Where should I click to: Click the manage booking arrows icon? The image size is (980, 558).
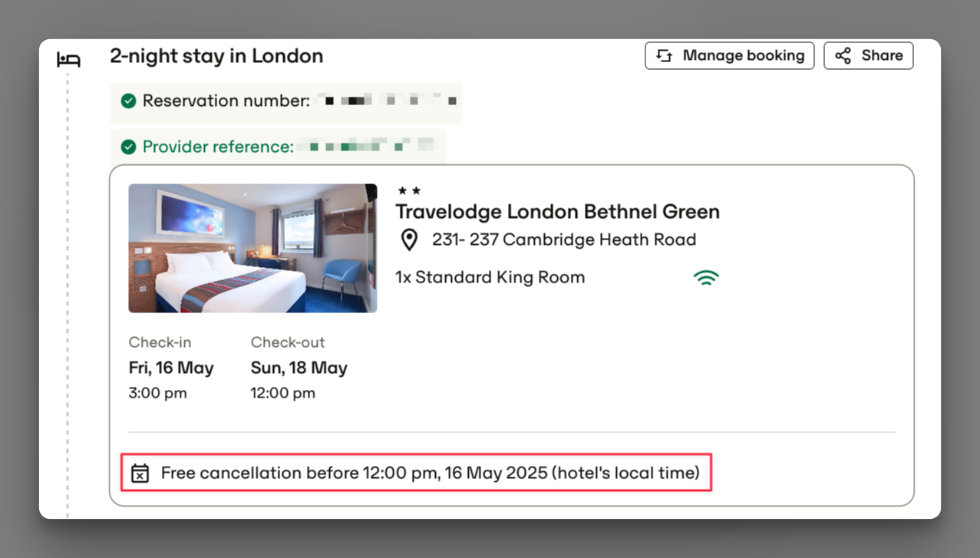pyautogui.click(x=665, y=56)
